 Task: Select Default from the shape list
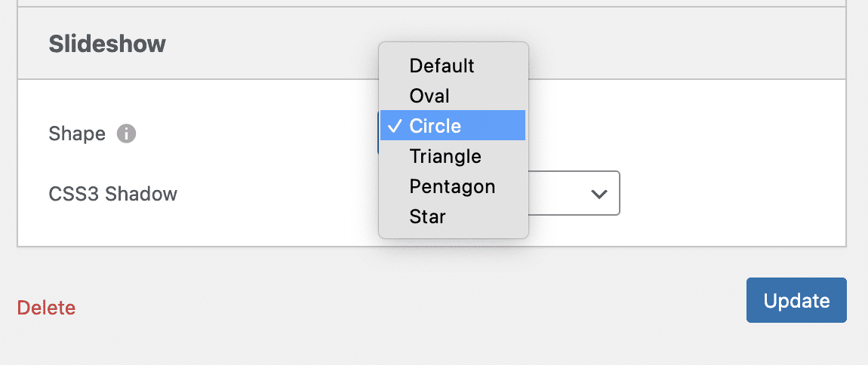point(442,66)
